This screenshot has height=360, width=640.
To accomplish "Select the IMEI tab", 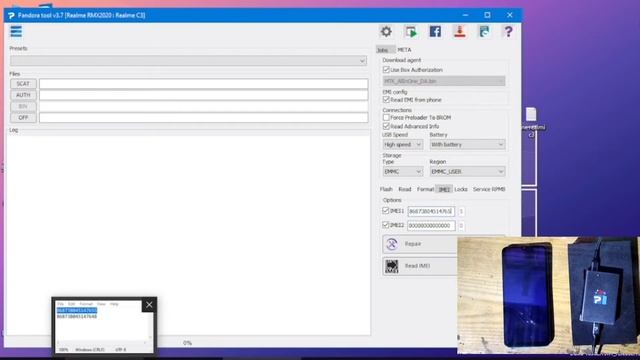I will [x=444, y=189].
